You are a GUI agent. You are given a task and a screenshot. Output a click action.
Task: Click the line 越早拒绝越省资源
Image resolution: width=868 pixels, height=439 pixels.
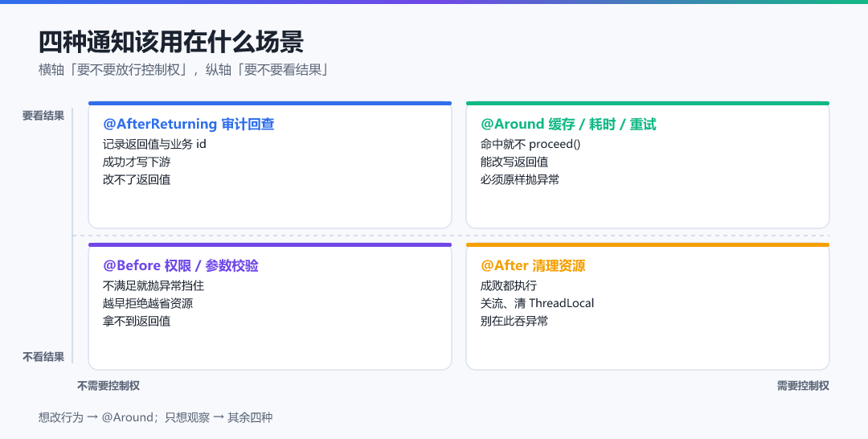(x=148, y=303)
